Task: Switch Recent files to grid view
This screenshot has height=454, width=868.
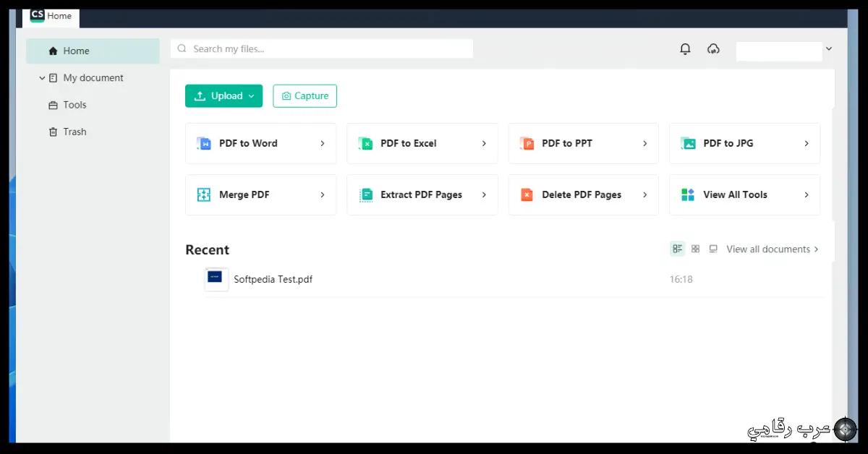Action: click(695, 248)
